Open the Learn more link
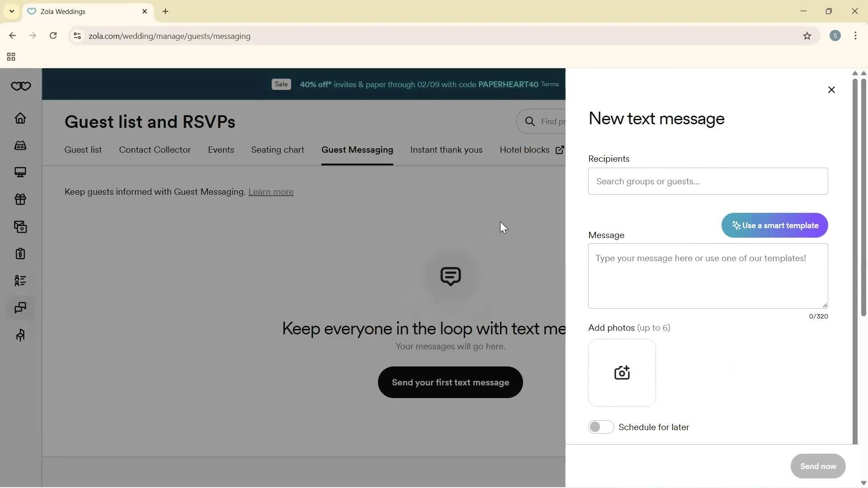 point(271,192)
